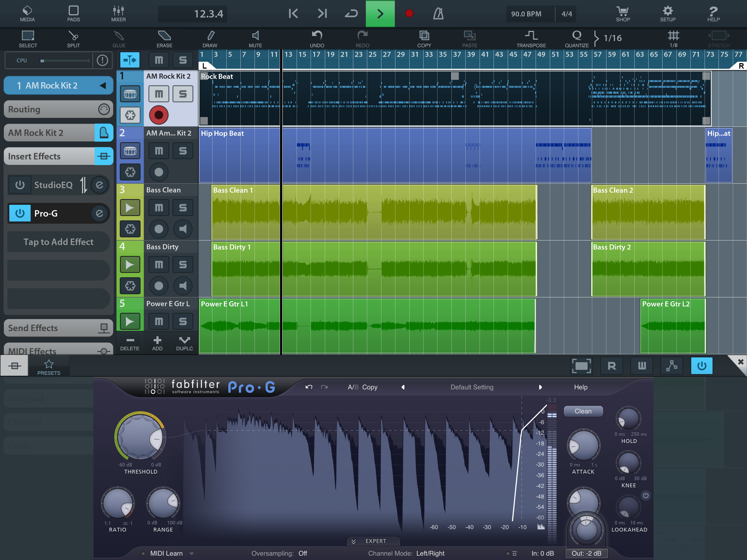Expand the Routing section
This screenshot has height=560, width=747.
[58, 109]
